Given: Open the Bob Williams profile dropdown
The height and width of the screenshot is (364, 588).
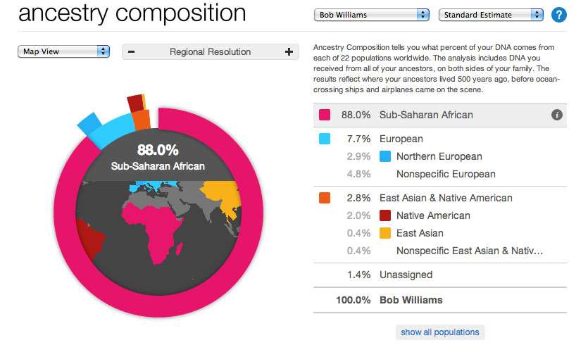Looking at the screenshot, I should coord(372,14).
